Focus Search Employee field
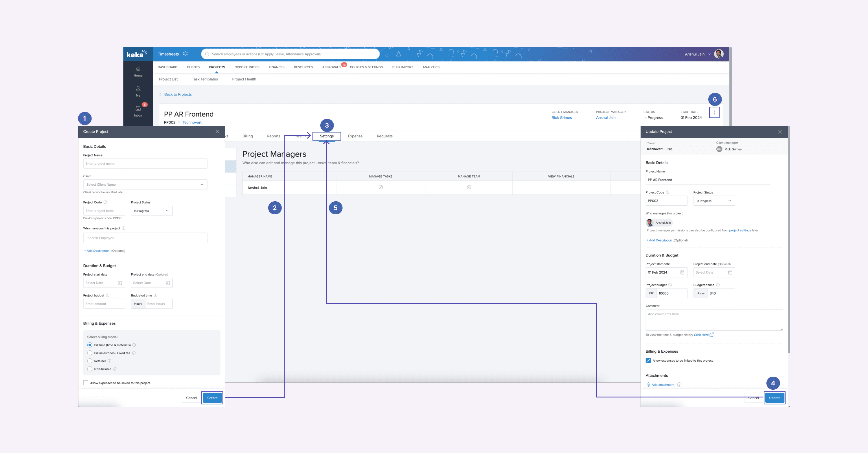This screenshot has height=453, width=868. click(145, 238)
